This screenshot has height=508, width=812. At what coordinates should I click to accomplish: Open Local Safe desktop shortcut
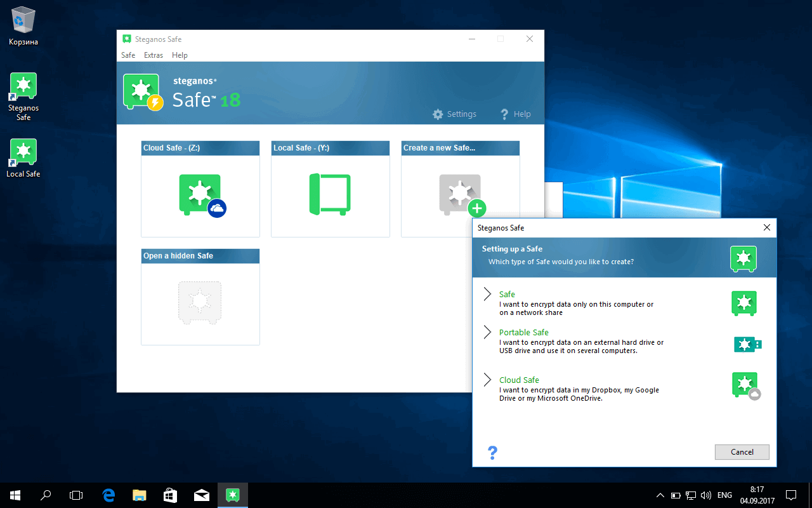(x=23, y=158)
